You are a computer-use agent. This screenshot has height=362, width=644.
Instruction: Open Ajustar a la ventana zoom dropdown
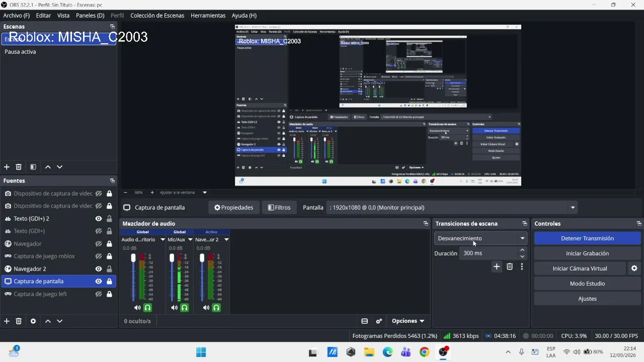point(205,193)
